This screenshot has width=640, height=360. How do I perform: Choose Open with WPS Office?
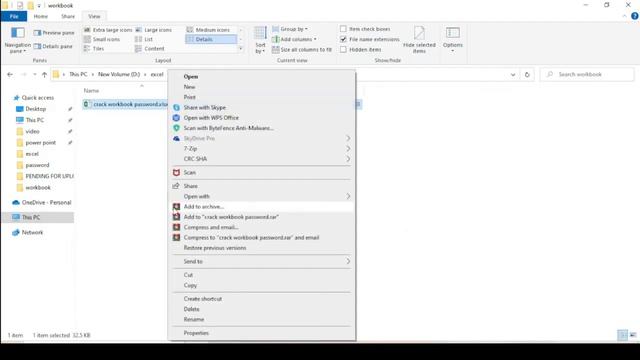click(x=261, y=118)
